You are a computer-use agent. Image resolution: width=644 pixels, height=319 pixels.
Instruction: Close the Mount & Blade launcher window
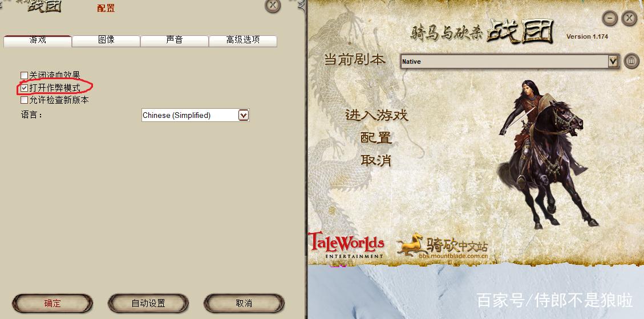point(629,18)
